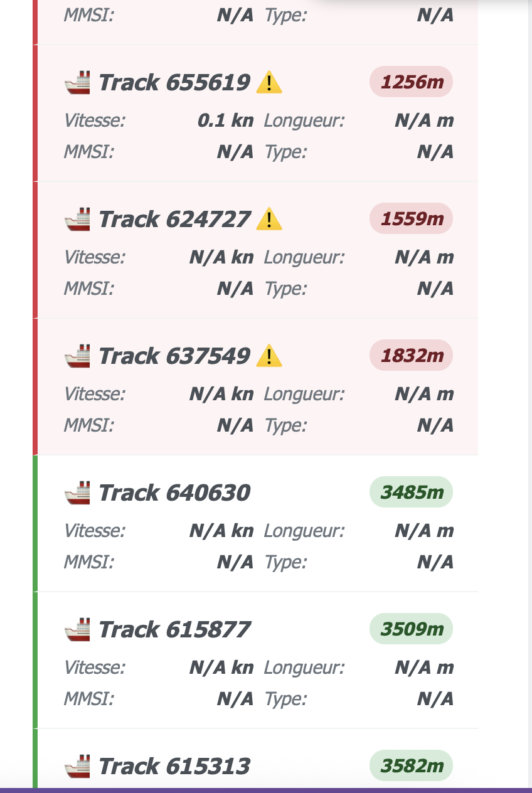
Task: Click the ship icon for Track 624727
Action: pyautogui.click(x=78, y=218)
